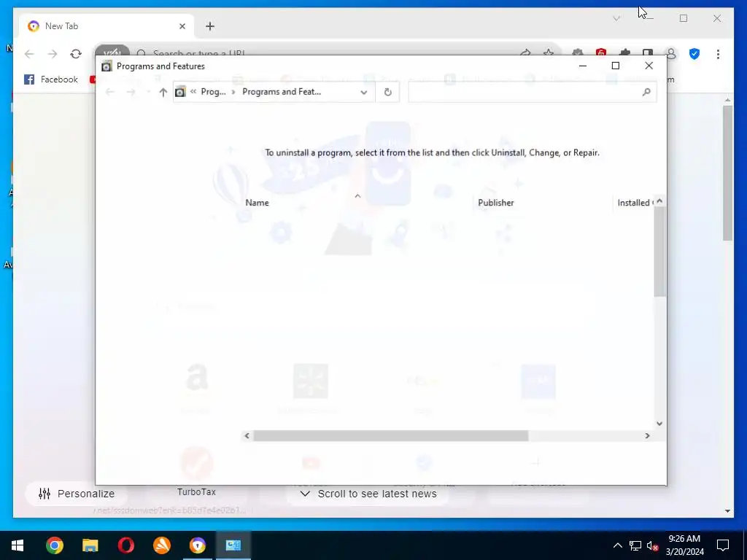747x560 pixels.
Task: Expand the breadcrumb overflow chevrons
Action: [x=193, y=92]
